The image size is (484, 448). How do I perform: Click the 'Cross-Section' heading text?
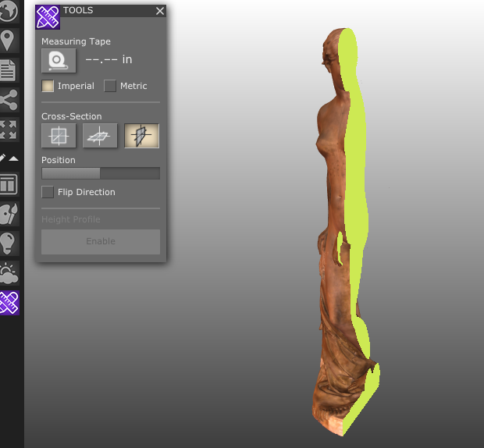tap(72, 116)
